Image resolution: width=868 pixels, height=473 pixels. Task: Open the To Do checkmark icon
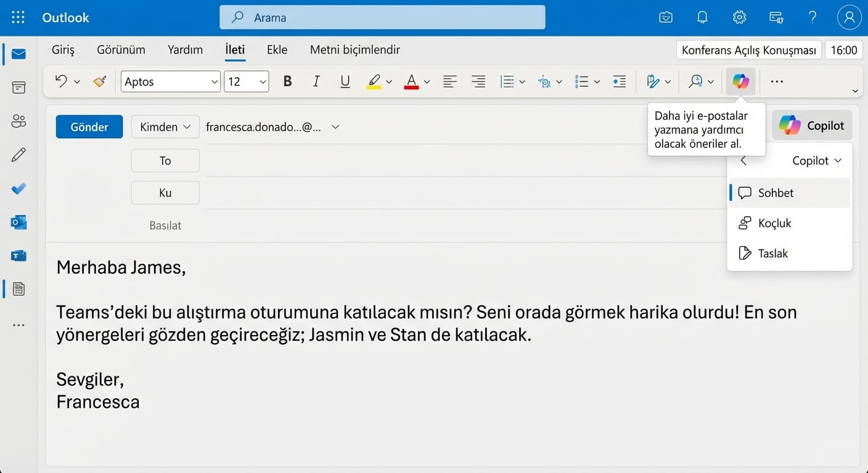(x=18, y=189)
